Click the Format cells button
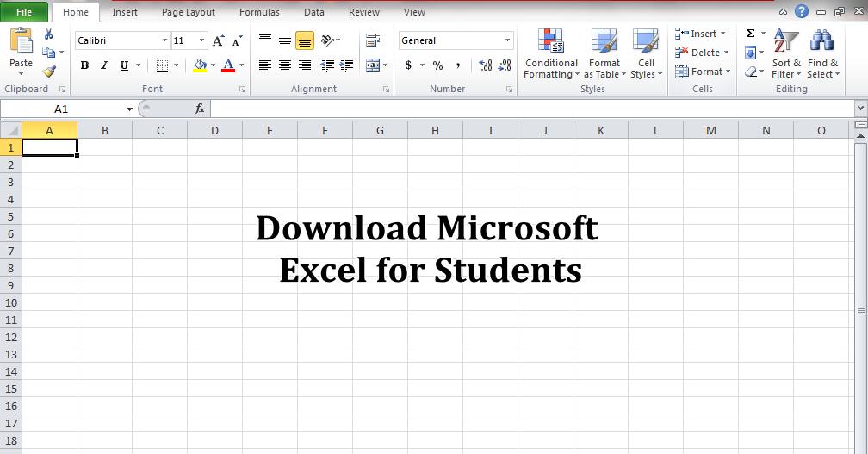 tap(703, 72)
